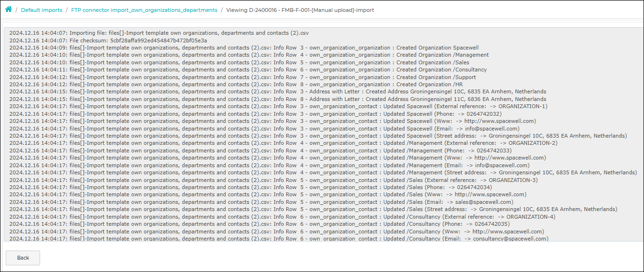Click the Back button

pos(23,258)
